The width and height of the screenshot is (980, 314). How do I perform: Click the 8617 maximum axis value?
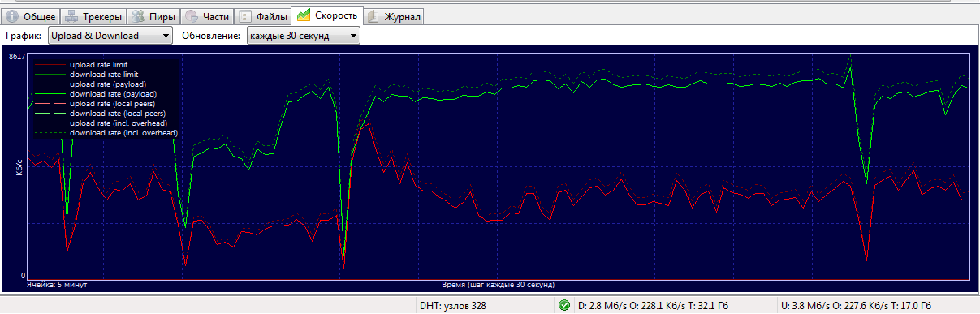click(17, 57)
